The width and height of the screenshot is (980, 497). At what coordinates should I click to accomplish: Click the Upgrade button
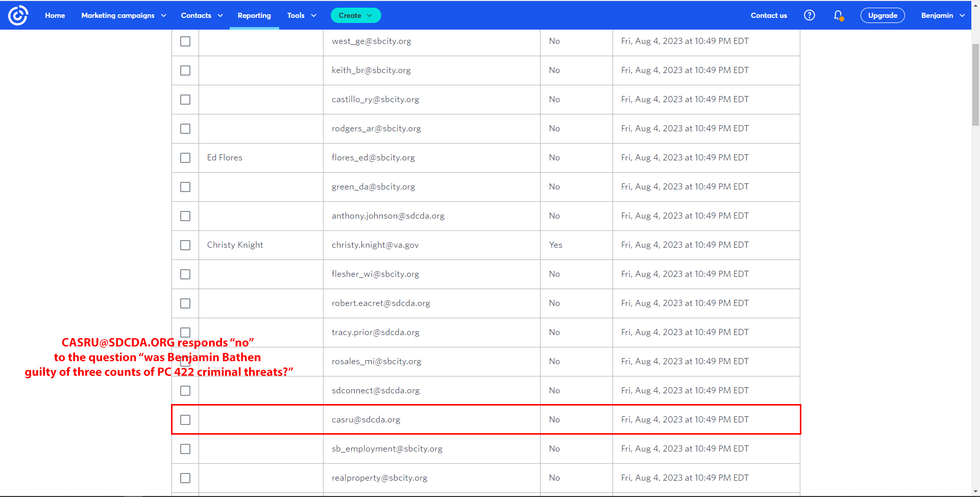click(x=882, y=15)
